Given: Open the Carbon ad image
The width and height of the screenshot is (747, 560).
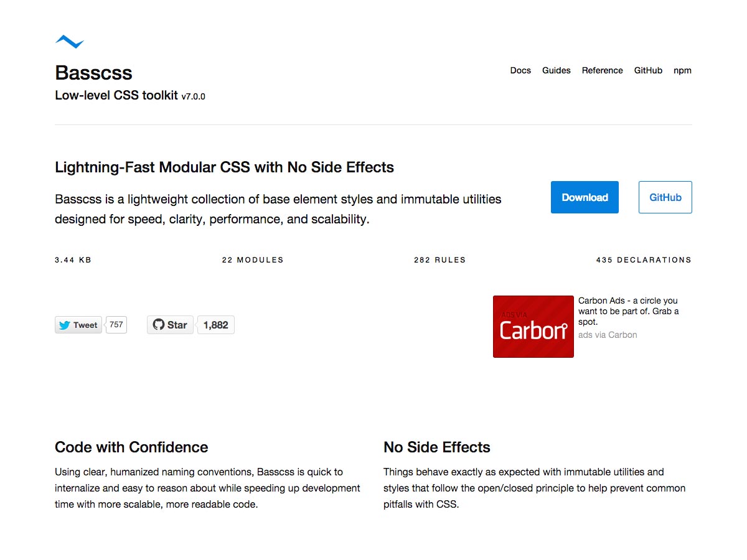Looking at the screenshot, I should pos(533,327).
